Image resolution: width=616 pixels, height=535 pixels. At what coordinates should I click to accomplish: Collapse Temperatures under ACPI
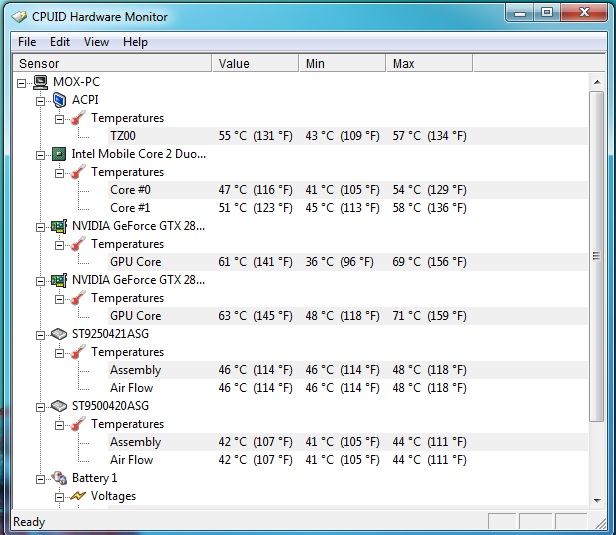[x=59, y=119]
